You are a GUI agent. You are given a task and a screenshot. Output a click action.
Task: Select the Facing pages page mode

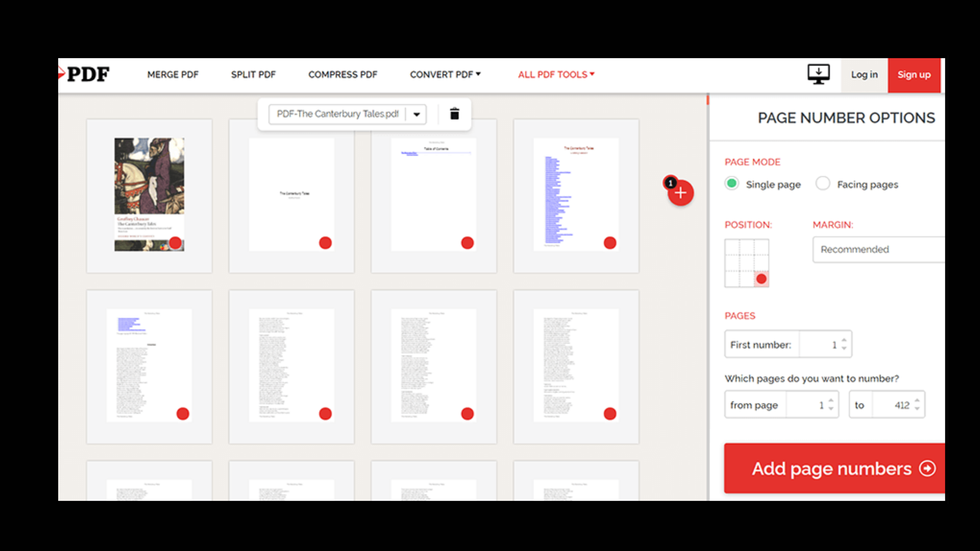tap(823, 183)
